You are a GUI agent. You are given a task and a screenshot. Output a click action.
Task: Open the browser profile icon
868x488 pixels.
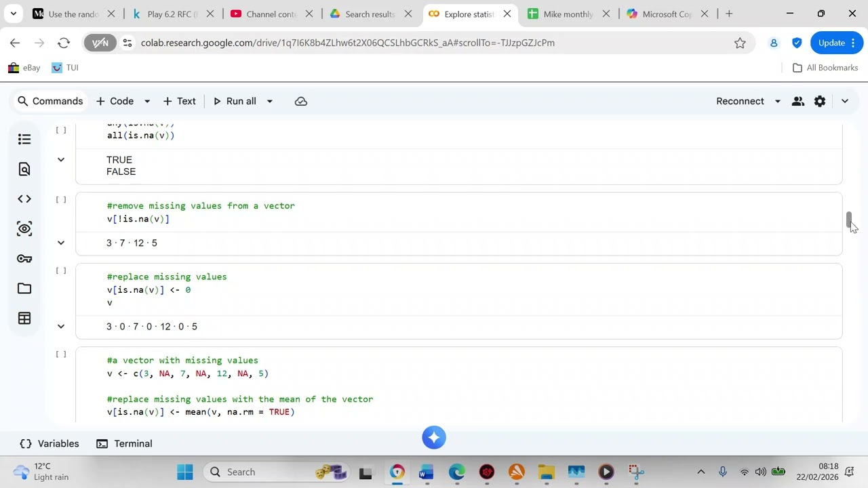pos(774,43)
